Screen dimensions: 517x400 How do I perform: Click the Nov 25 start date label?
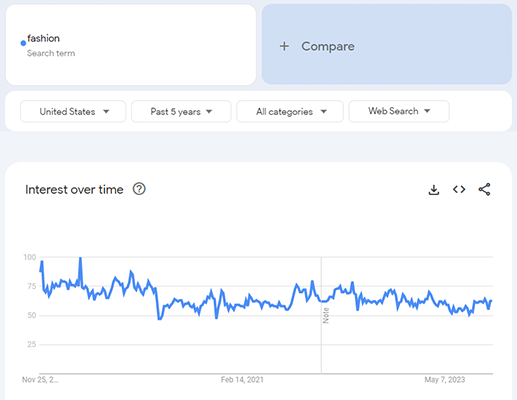click(40, 380)
